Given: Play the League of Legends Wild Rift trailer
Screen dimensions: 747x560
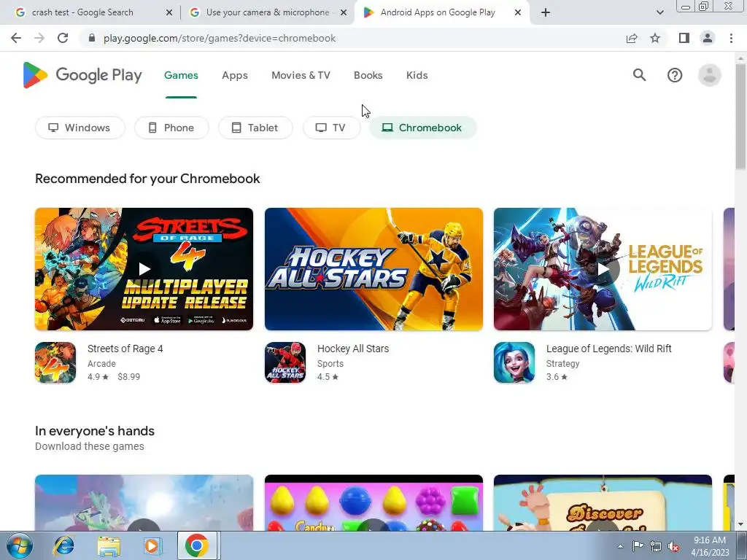Looking at the screenshot, I should [603, 269].
